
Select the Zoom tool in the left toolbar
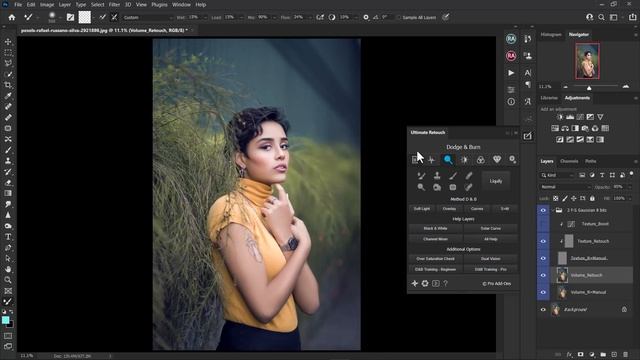click(x=8, y=280)
